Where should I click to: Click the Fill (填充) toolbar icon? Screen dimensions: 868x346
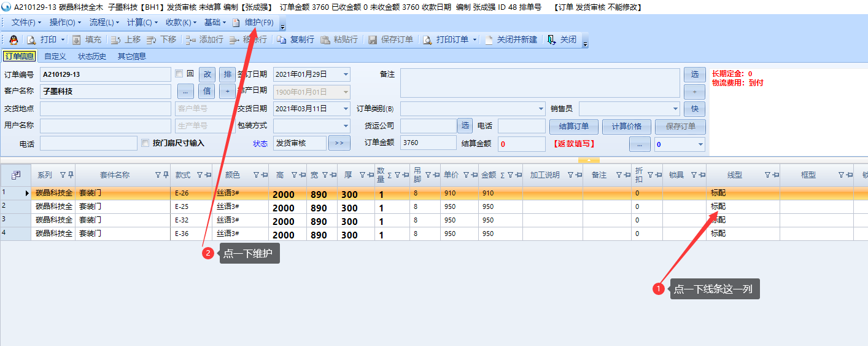(77, 40)
